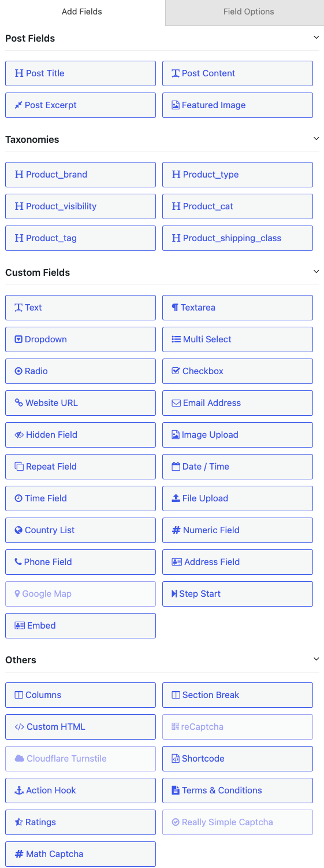Add a Radio field
This screenshot has width=324, height=868.
pyautogui.click(x=80, y=371)
